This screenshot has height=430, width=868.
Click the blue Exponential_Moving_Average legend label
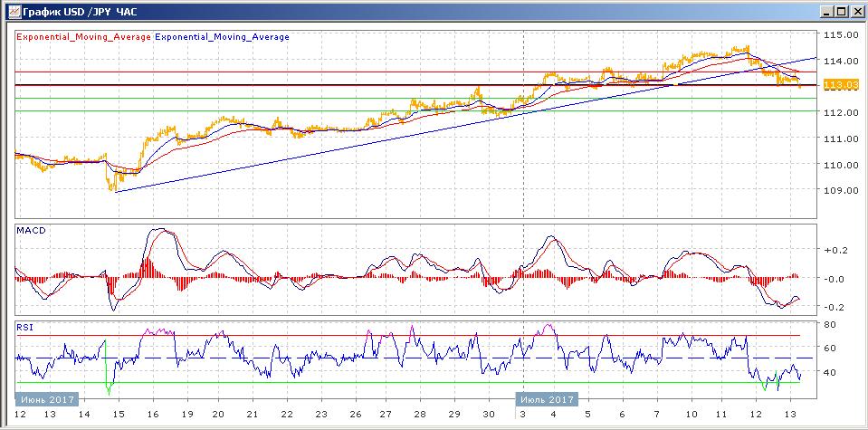[x=223, y=37]
